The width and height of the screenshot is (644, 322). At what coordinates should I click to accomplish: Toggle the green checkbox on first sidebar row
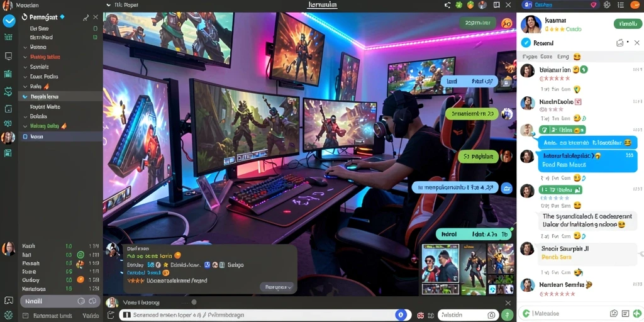click(x=96, y=29)
